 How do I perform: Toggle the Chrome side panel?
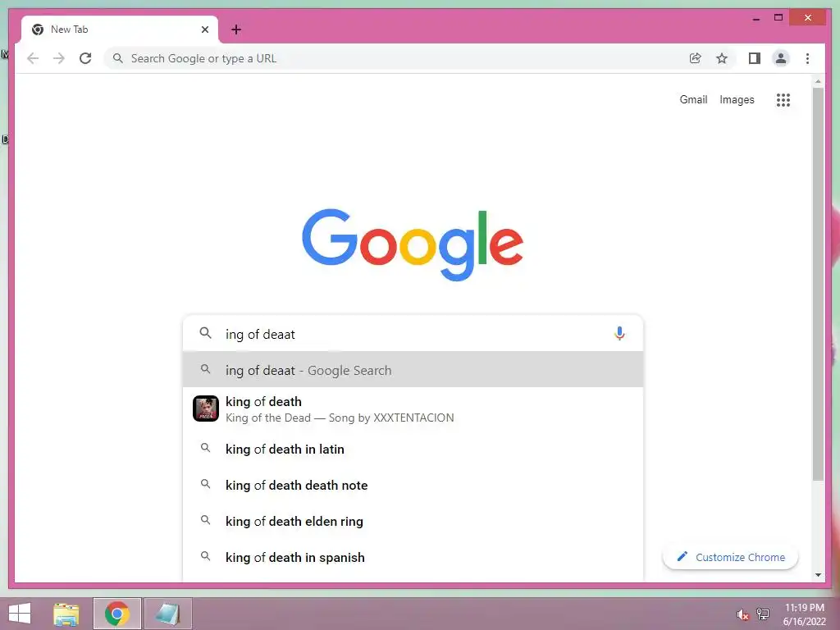point(755,58)
